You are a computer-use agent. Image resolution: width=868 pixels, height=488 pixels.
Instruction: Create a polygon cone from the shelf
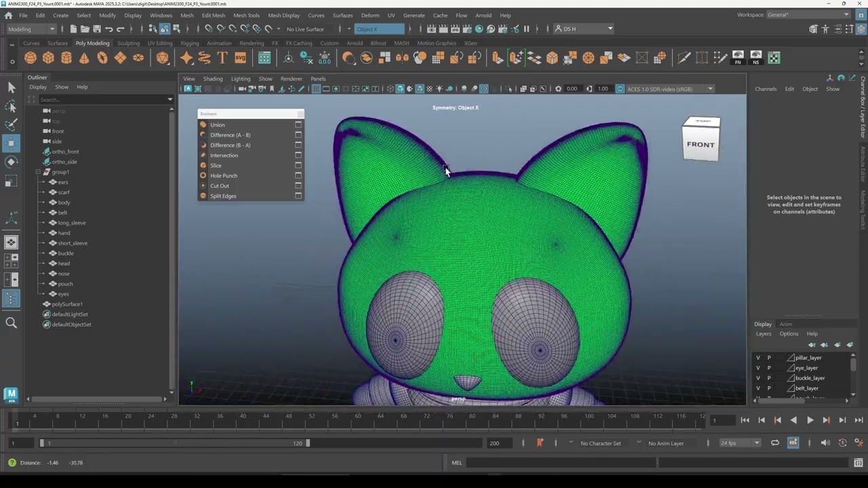pyautogui.click(x=84, y=58)
